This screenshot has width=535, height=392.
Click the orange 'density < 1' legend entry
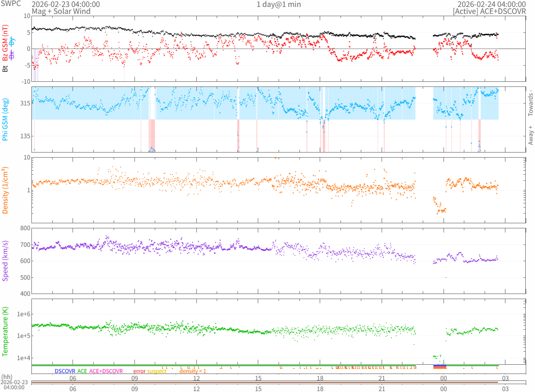[193, 371]
